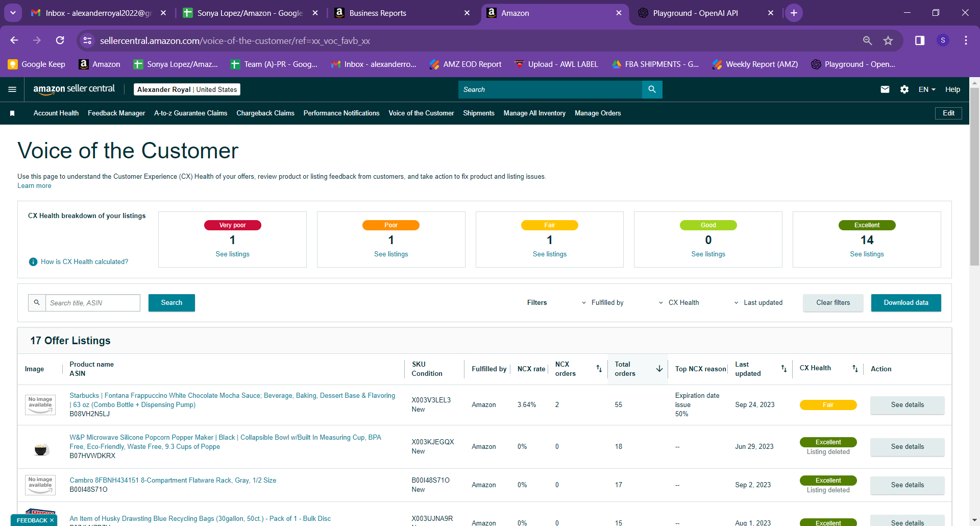Open the EN language dropdown

(x=927, y=89)
